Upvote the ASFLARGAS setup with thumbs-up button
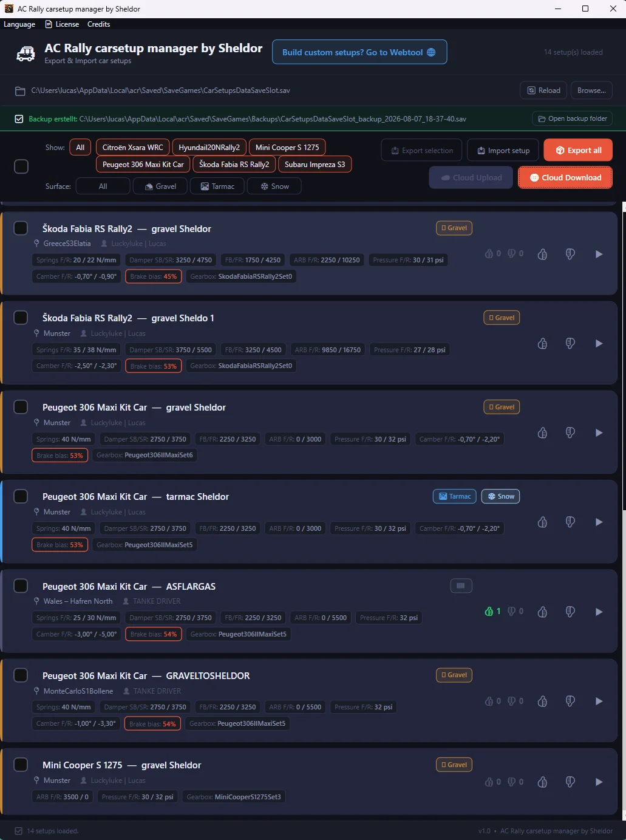626x840 pixels. click(x=542, y=612)
